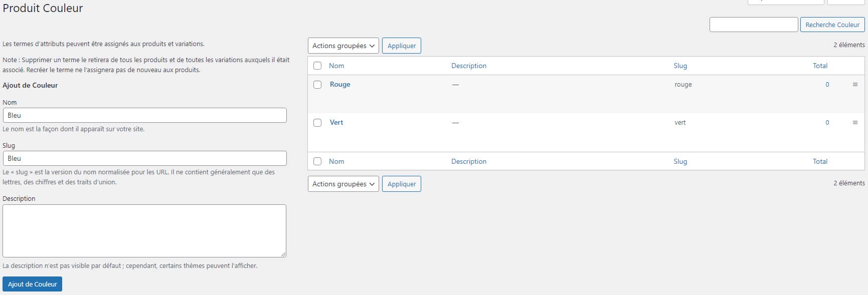Sort by Nom column header
868x295 pixels.
336,66
